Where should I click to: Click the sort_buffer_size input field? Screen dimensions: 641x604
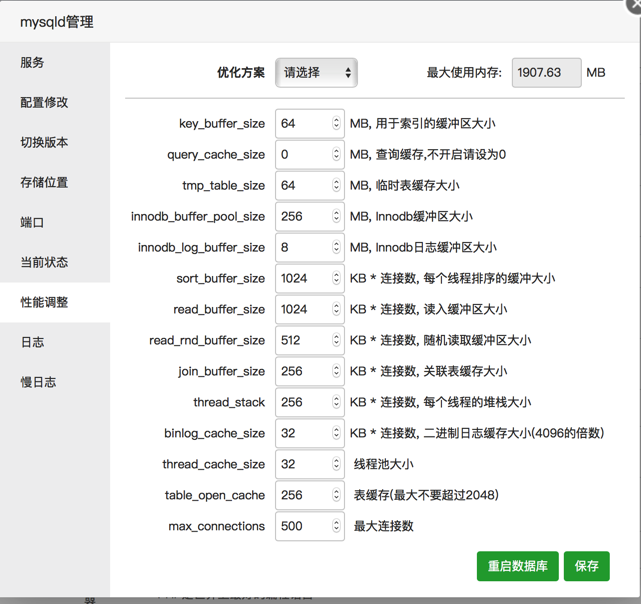coord(310,278)
